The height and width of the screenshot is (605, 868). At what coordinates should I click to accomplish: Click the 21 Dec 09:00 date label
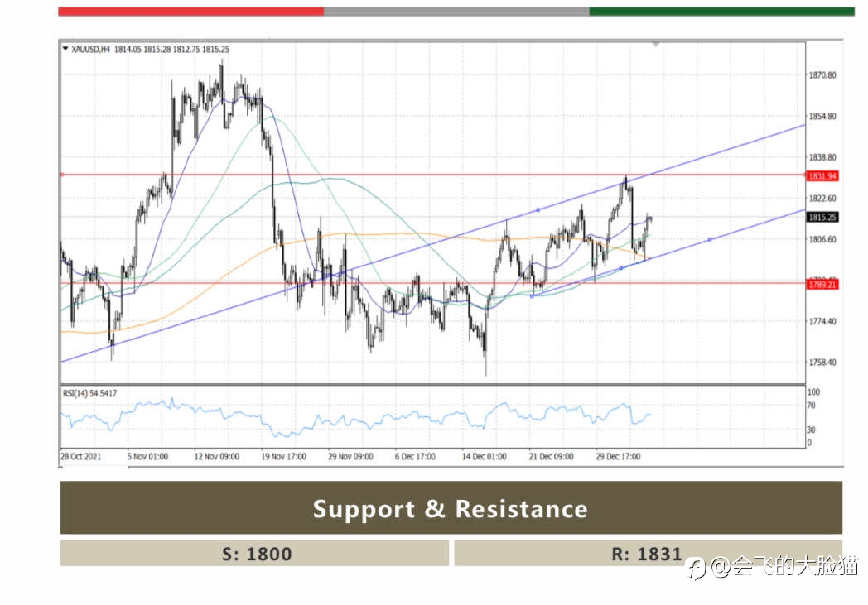tap(552, 456)
